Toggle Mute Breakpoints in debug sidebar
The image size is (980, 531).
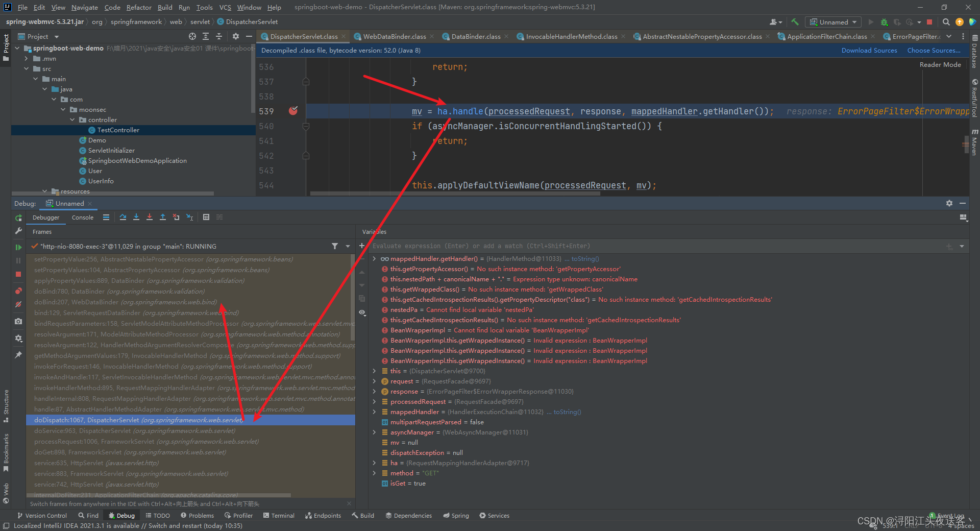(18, 304)
